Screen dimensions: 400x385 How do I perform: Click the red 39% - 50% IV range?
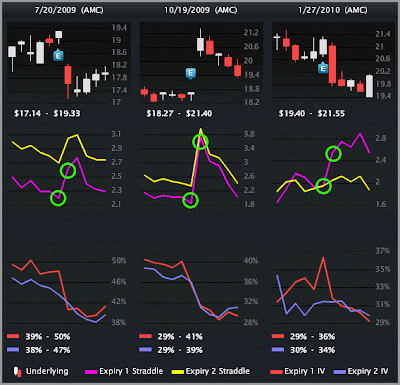coord(48,337)
